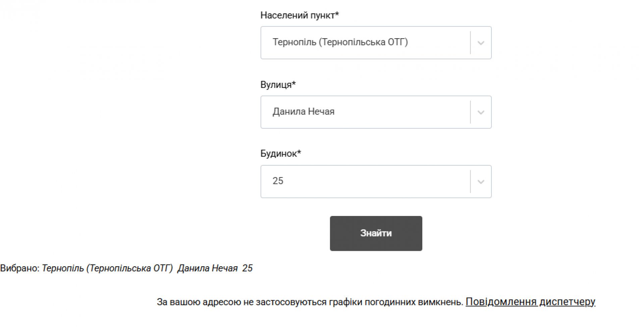Open the building dropdown showing 25
644x330 pixels.
pyautogui.click(x=366, y=181)
